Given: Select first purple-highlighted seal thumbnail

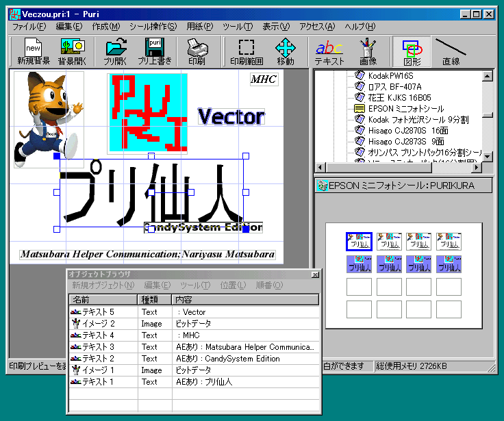Looking at the screenshot, I should coord(359,264).
